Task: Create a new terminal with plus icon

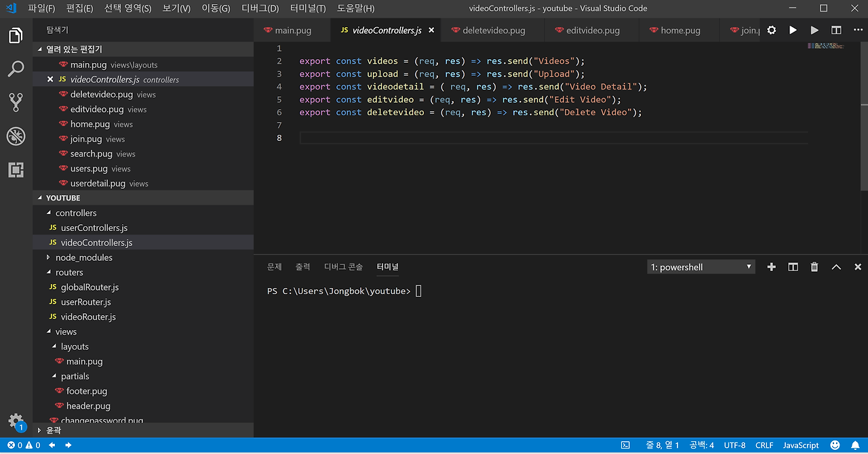Action: pyautogui.click(x=771, y=267)
